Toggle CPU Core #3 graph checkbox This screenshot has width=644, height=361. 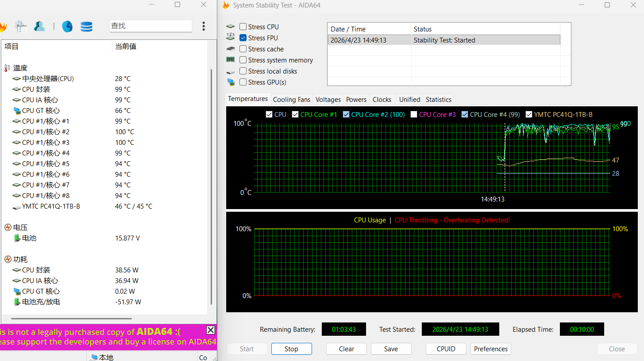pyautogui.click(x=414, y=114)
